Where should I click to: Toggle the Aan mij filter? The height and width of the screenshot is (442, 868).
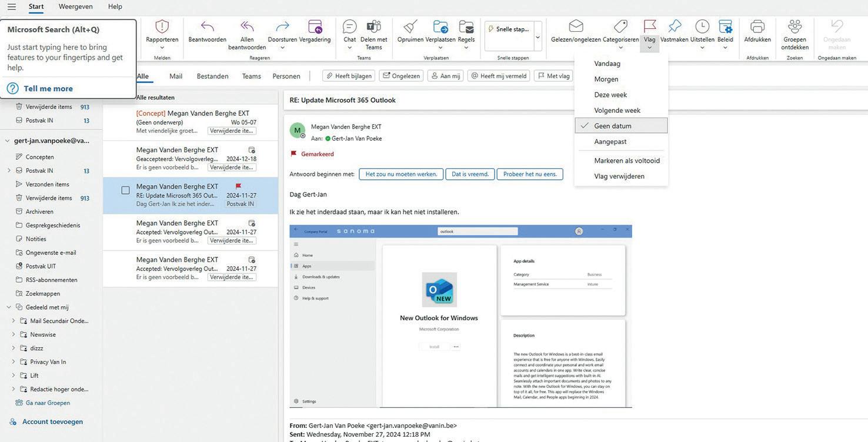(446, 76)
